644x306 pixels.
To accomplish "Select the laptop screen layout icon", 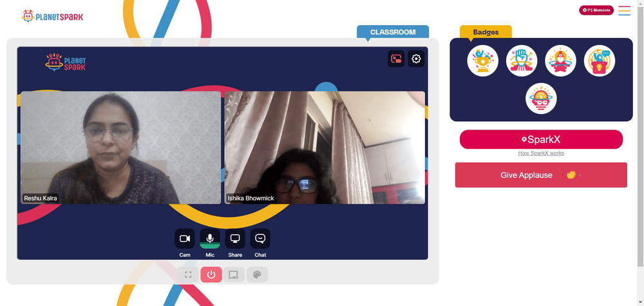I will tap(234, 274).
